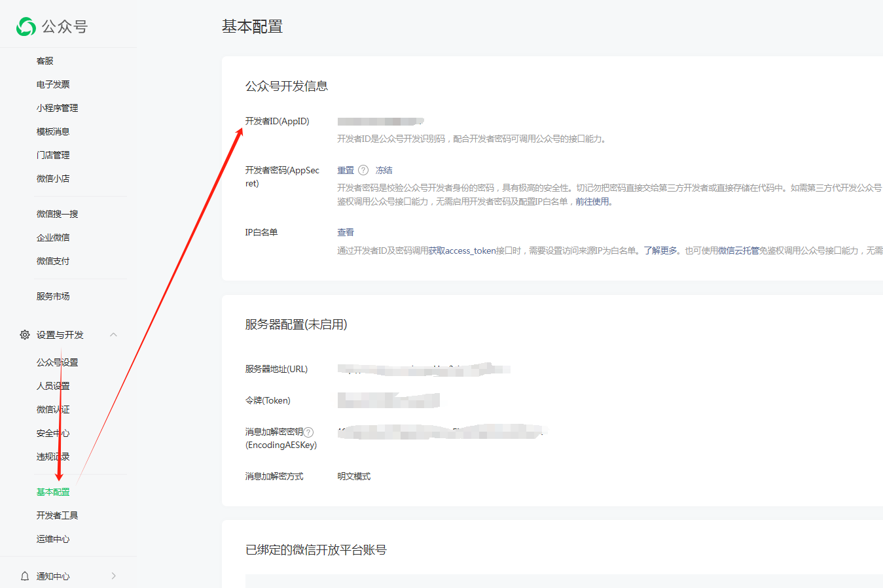
Task: Click the 获取access_token link
Action: tap(462, 251)
